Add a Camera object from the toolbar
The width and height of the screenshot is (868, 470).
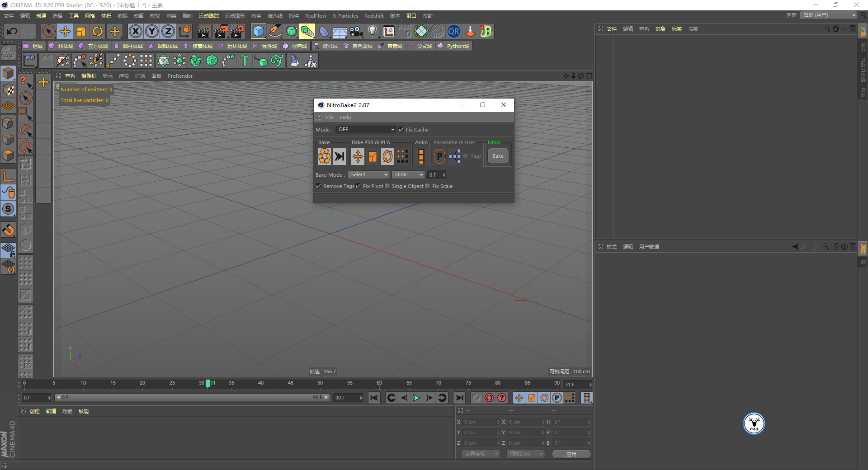356,31
